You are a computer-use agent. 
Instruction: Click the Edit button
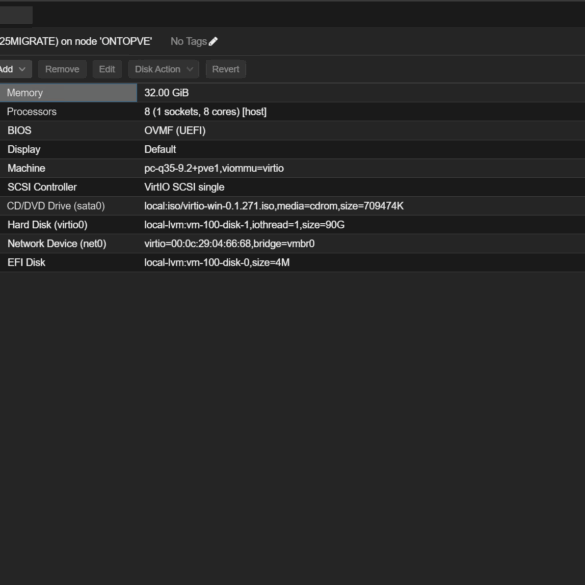point(107,69)
